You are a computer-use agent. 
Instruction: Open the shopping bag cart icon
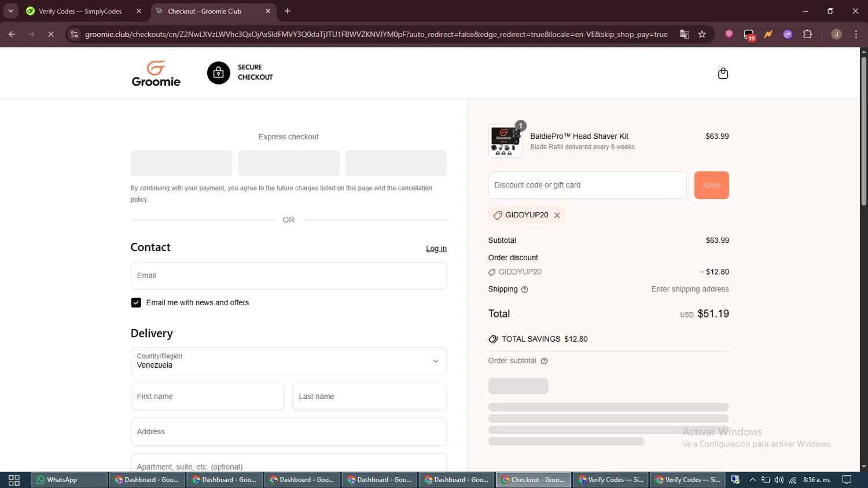click(723, 73)
